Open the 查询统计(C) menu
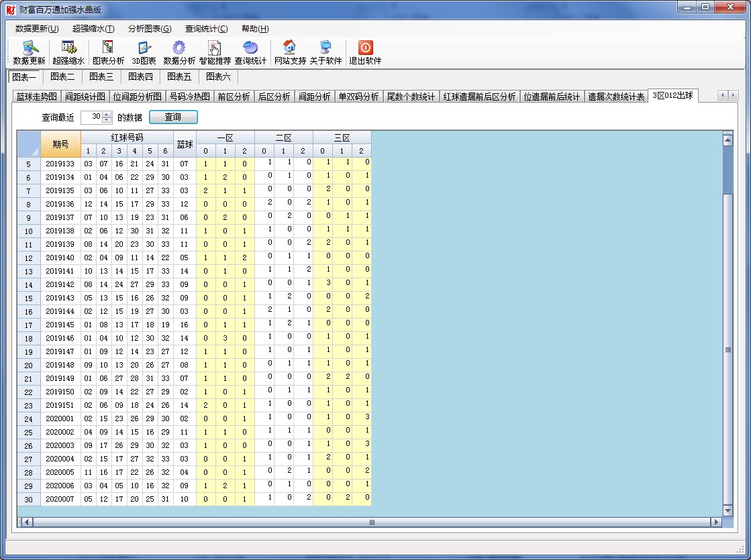751x560 pixels. (207, 29)
